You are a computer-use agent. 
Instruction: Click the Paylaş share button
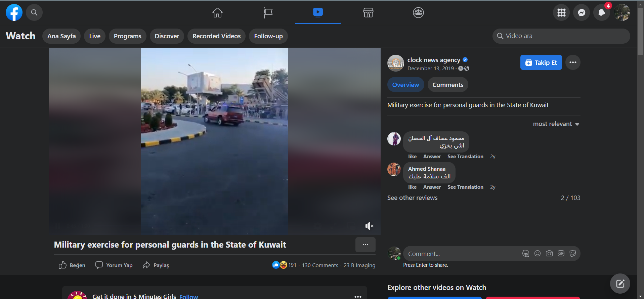(x=156, y=265)
